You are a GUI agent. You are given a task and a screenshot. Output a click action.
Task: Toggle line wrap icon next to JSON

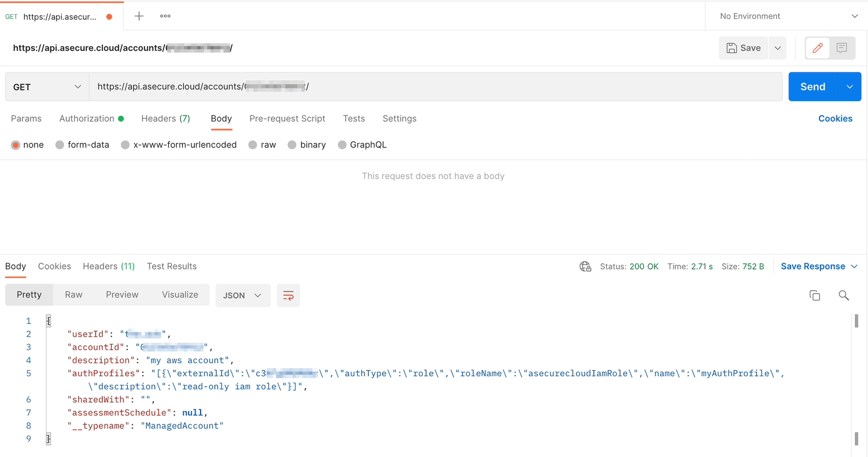pyautogui.click(x=288, y=295)
